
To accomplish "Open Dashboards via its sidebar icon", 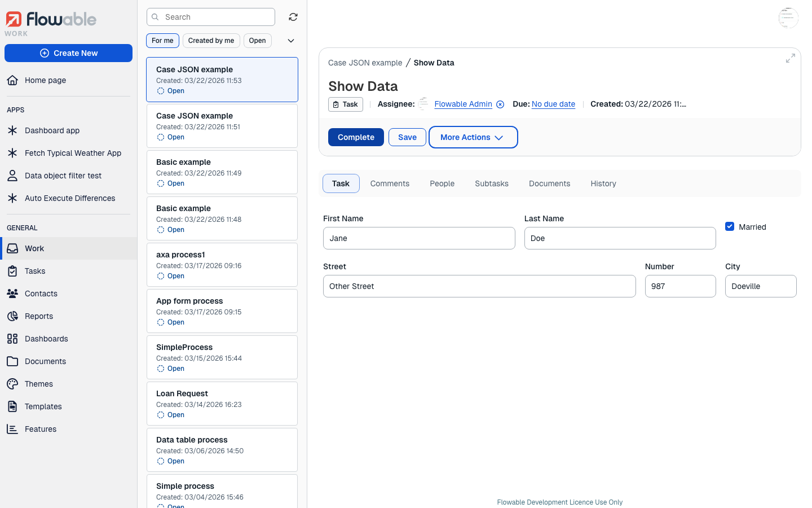I will pyautogui.click(x=12, y=339).
